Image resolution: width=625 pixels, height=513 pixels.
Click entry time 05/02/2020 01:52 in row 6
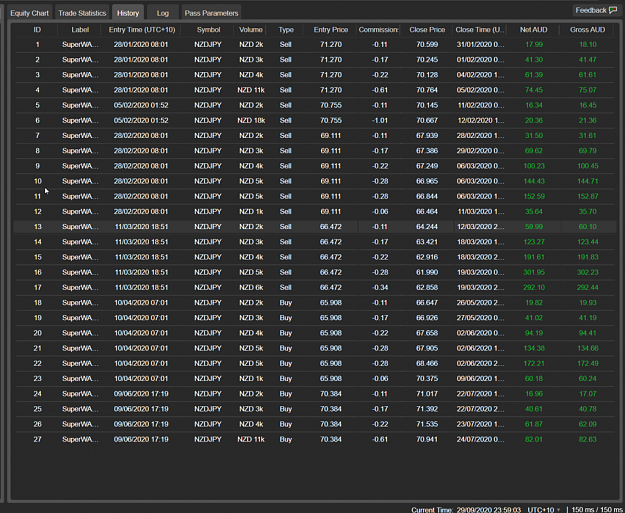tap(141, 120)
